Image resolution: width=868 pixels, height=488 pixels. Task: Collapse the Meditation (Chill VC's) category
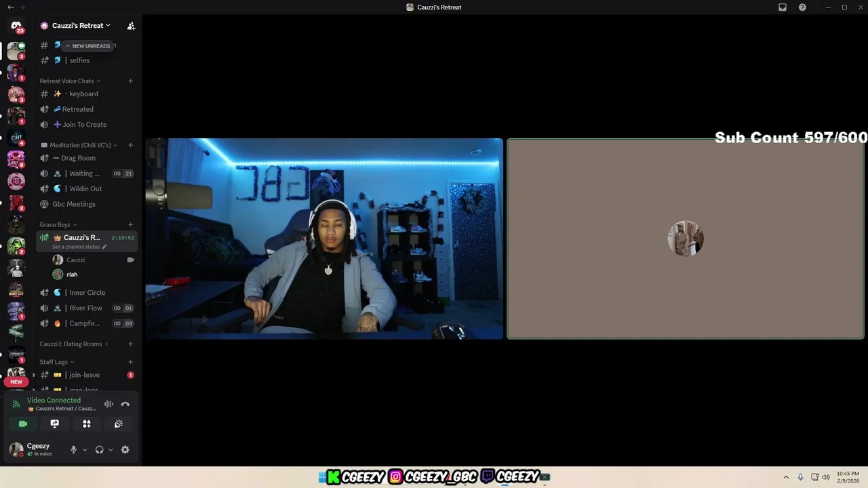click(x=79, y=145)
